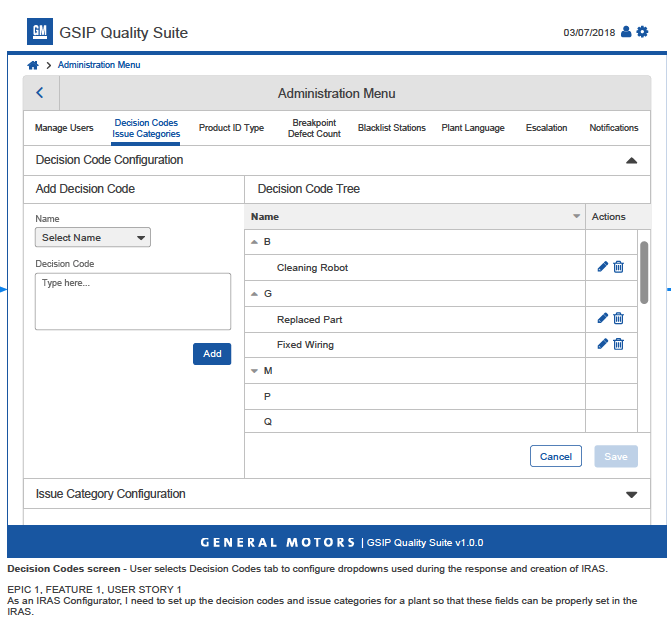The image size is (671, 621).
Task: Open the Notifications tab
Action: (614, 128)
